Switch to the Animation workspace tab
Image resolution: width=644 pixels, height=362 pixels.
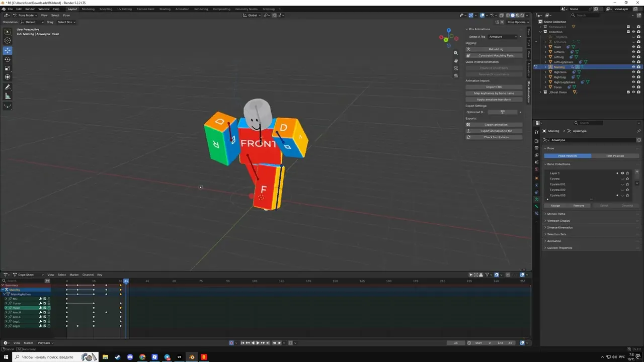[183, 9]
